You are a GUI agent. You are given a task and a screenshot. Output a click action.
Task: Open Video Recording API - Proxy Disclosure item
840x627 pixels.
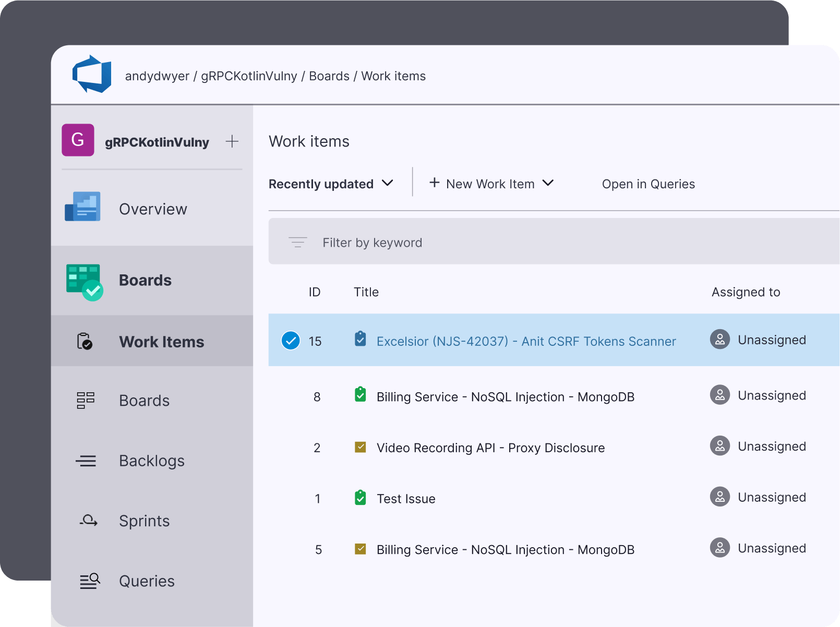(490, 448)
